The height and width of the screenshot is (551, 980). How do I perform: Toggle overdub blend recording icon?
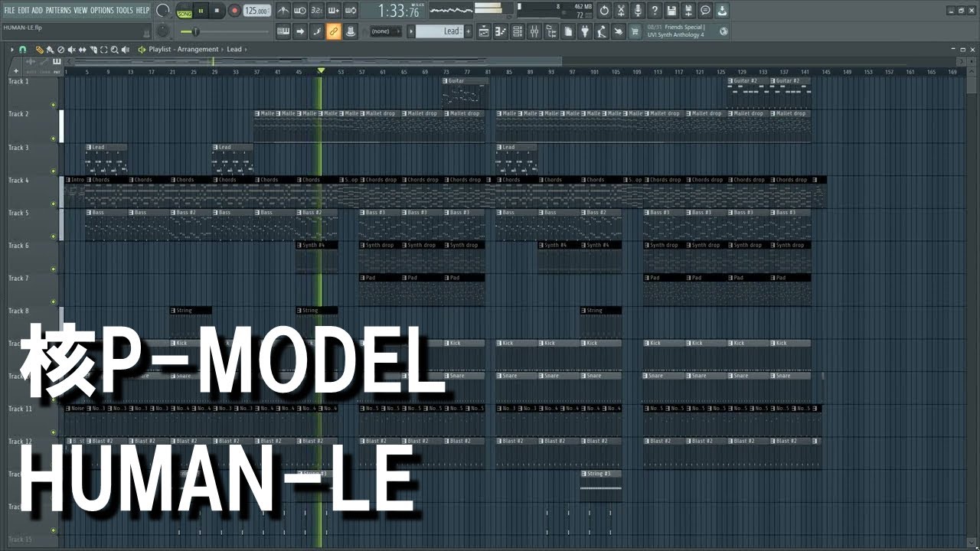(x=334, y=11)
